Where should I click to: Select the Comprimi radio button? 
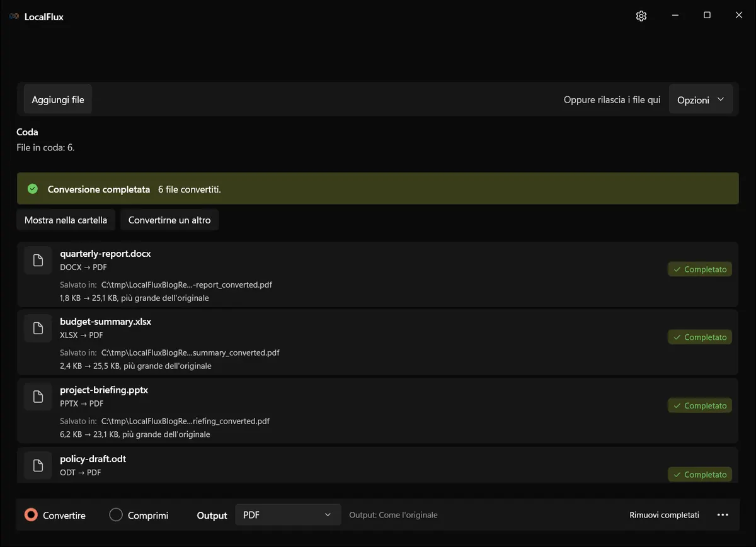[x=116, y=515]
